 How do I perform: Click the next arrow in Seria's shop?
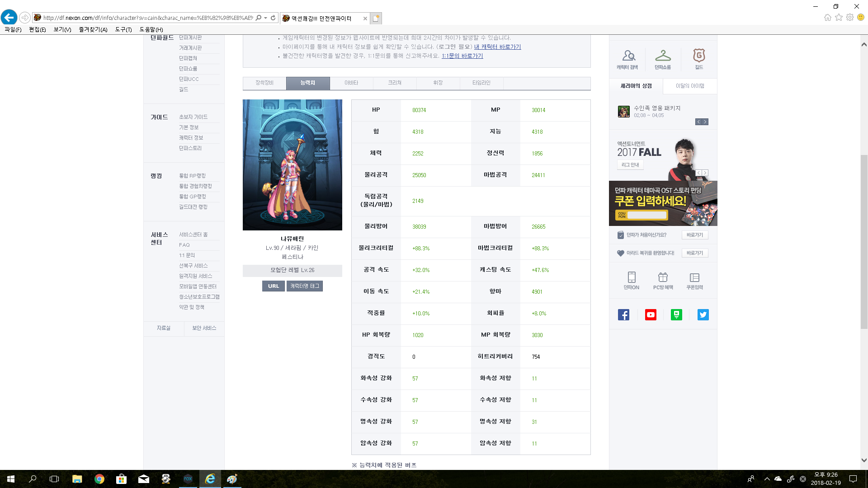(705, 122)
